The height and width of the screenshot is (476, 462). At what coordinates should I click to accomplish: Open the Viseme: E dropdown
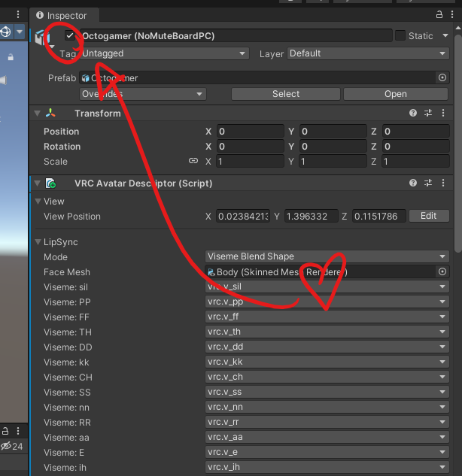(327, 452)
